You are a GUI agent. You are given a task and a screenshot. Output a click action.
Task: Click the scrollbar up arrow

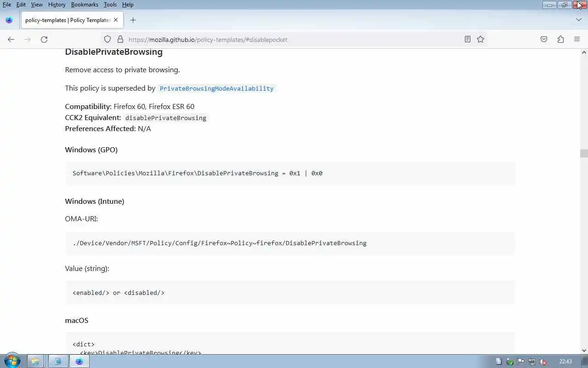(584, 52)
